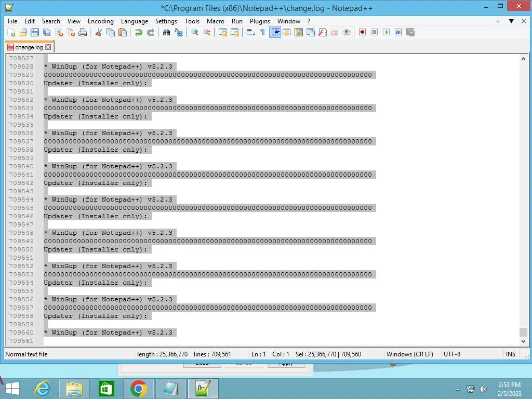
Task: Open Folder as Workspace icon
Action: pos(335,32)
